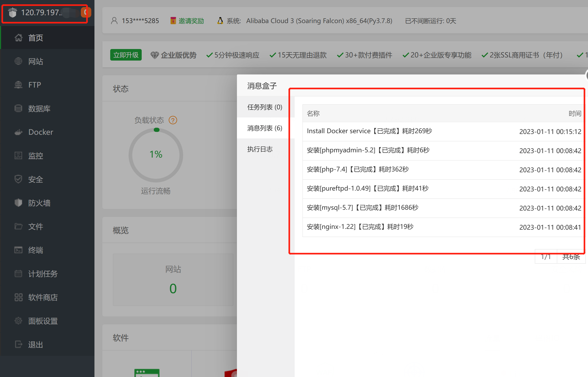This screenshot has height=377, width=588.
Task: Click the Docker whale icon
Action: click(18, 132)
